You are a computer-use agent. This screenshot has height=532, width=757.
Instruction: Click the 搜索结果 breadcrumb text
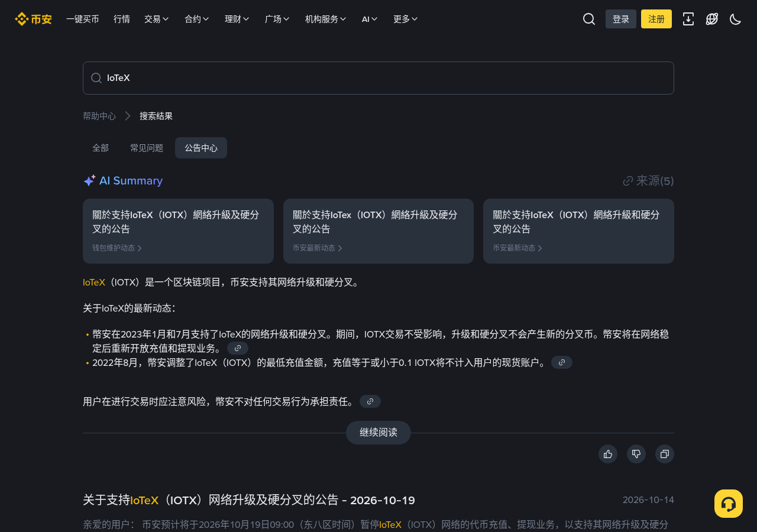156,116
